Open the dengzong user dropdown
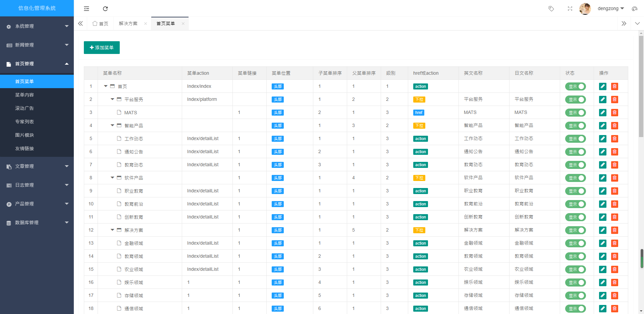Viewport: 644px width, 314px height. coord(610,9)
